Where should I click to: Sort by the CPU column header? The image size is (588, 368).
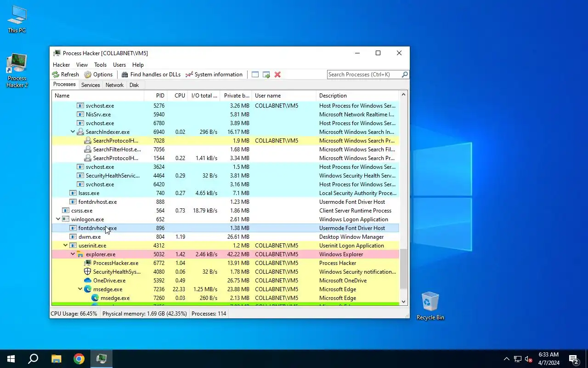(177, 96)
